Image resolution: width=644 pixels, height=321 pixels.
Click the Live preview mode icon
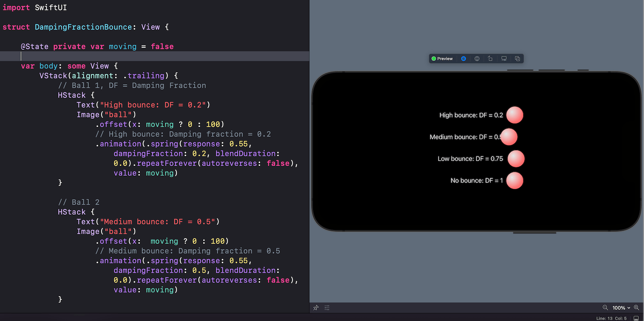464,59
